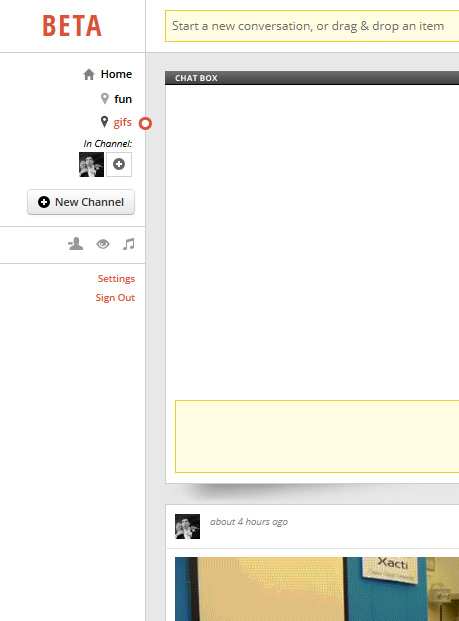This screenshot has height=621, width=459.
Task: Click the music note icon
Action: 128,244
